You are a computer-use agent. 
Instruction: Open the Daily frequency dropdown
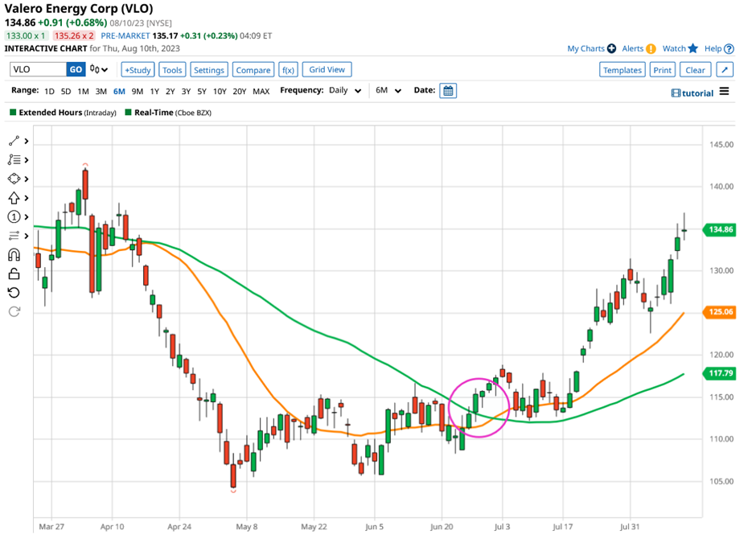342,91
